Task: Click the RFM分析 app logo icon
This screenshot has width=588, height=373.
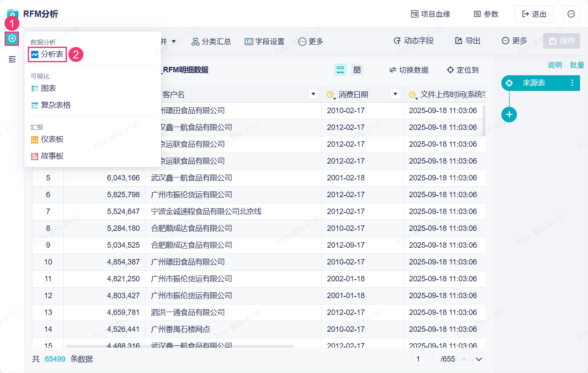Action: pyautogui.click(x=13, y=14)
